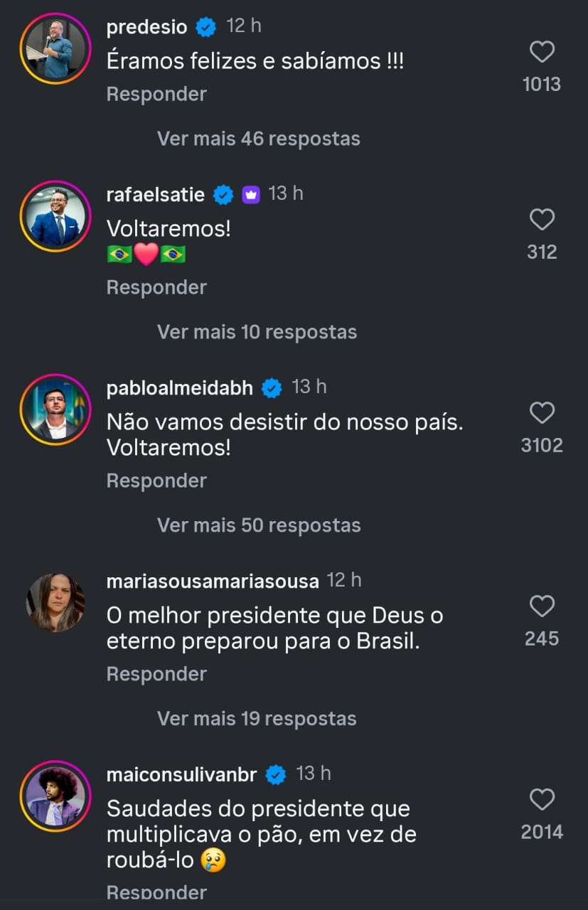View pabloalmeidabh's avatar story

[56, 409]
